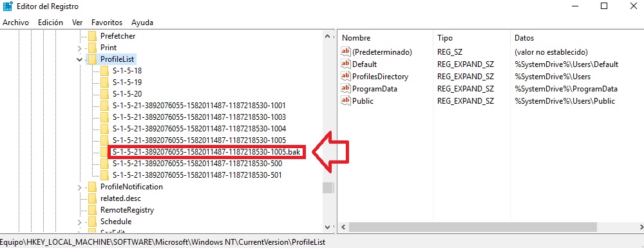Screen dimensions: 644x248
Task: Click the registry path in status bar
Action: 163,242
